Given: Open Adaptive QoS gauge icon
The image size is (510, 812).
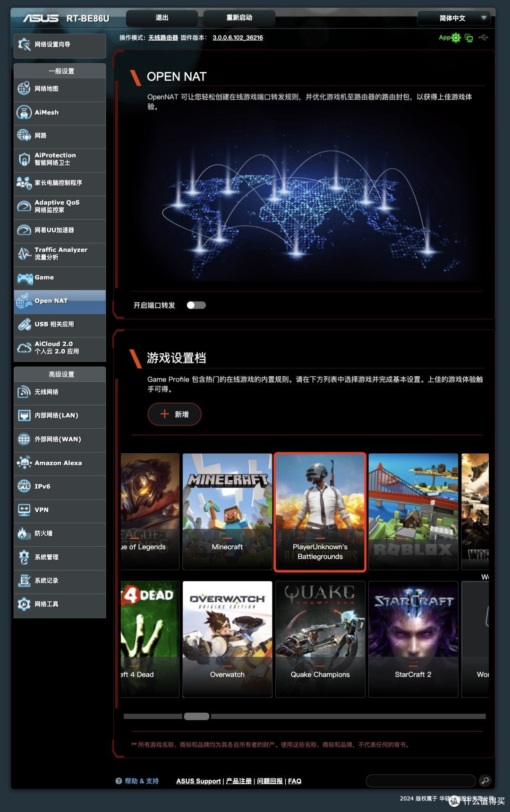Looking at the screenshot, I should [24, 206].
